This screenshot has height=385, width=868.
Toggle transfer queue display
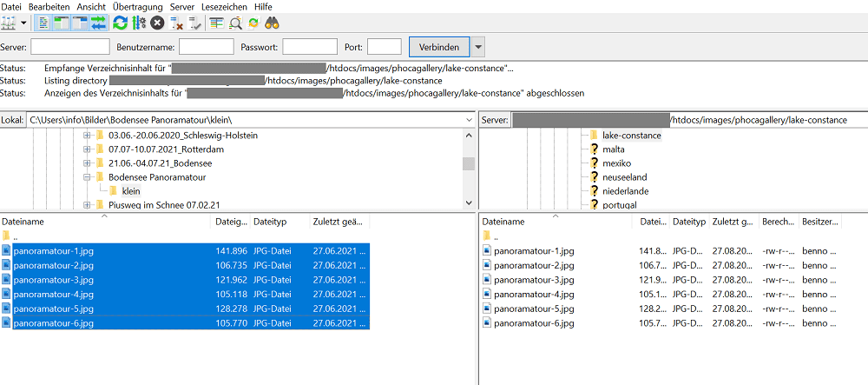tap(98, 23)
